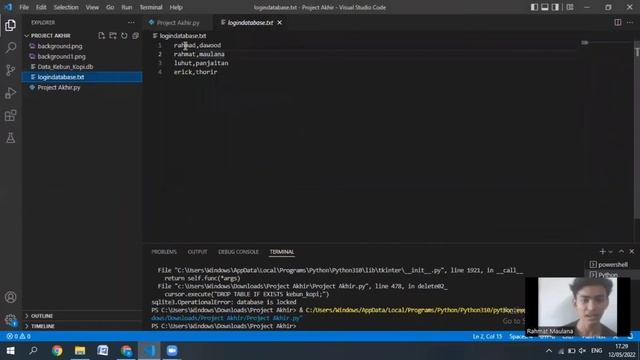Open the Terminal menu
Screen dimensions: 640x360
pos(151,7)
